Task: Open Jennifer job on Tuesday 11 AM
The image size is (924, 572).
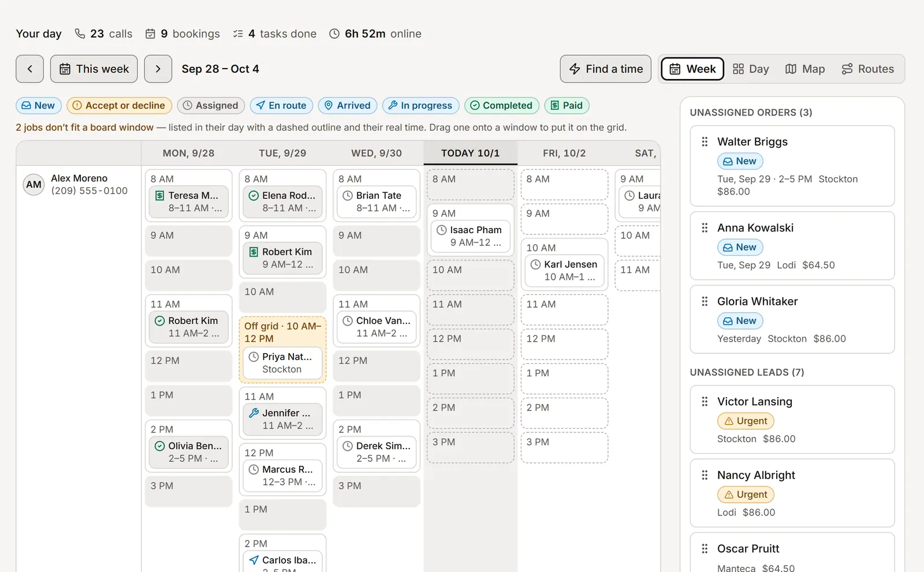Action: [x=282, y=419]
